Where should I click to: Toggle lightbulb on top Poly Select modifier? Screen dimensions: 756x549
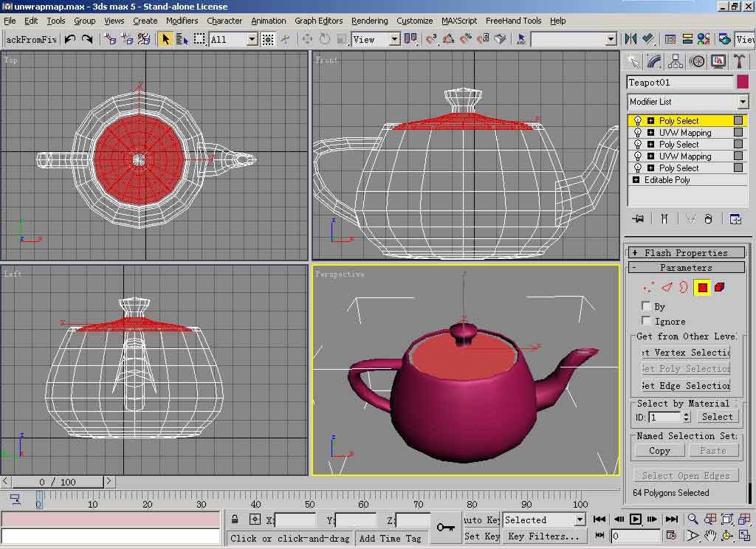(x=638, y=121)
